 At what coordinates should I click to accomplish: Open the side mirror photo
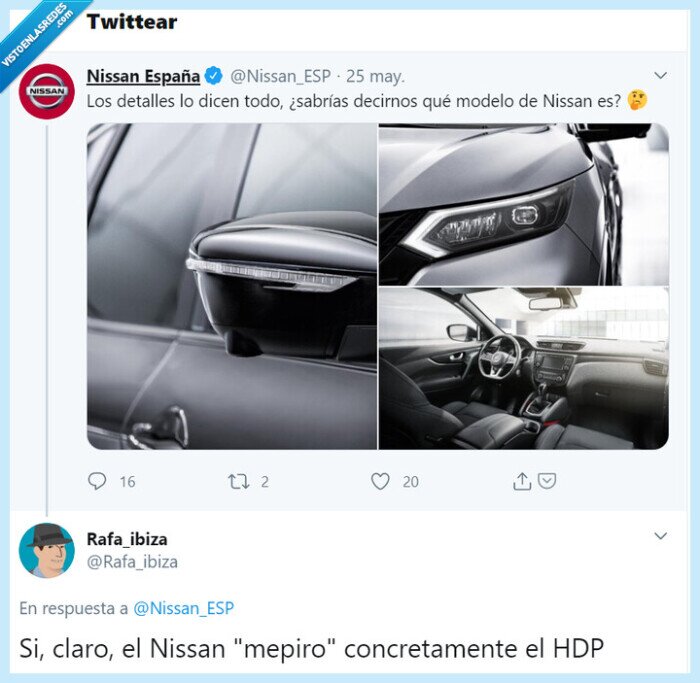(231, 286)
